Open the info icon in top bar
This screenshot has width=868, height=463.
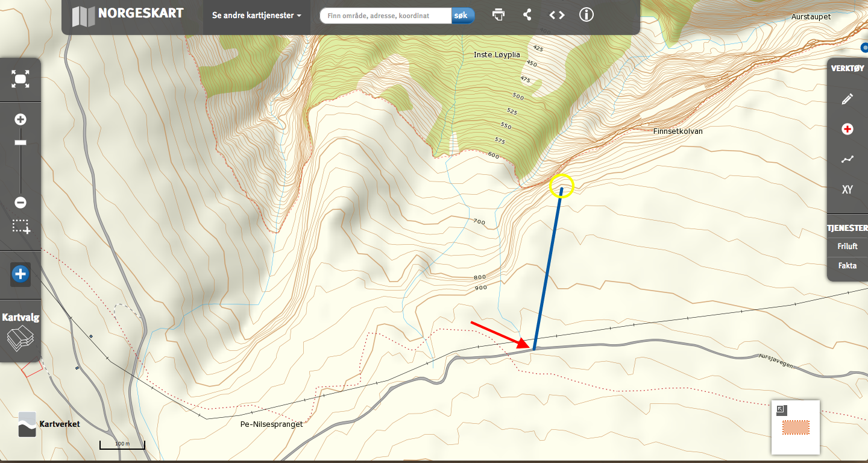click(587, 14)
